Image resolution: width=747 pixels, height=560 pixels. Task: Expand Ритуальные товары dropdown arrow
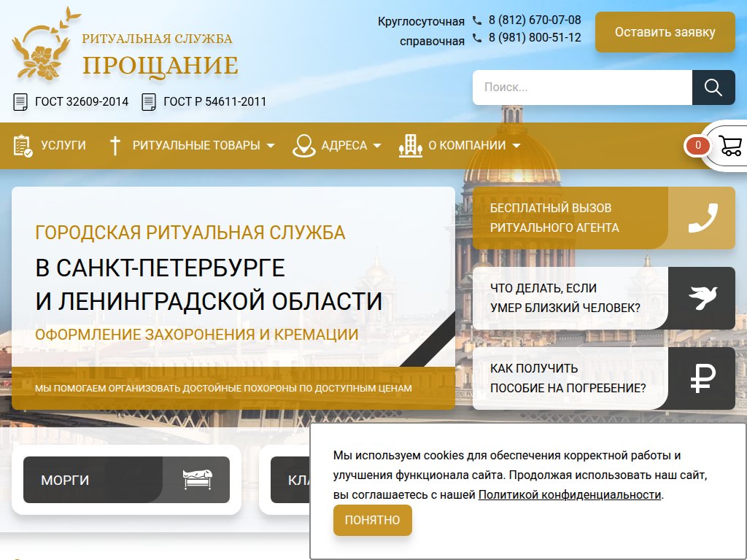coord(271,146)
